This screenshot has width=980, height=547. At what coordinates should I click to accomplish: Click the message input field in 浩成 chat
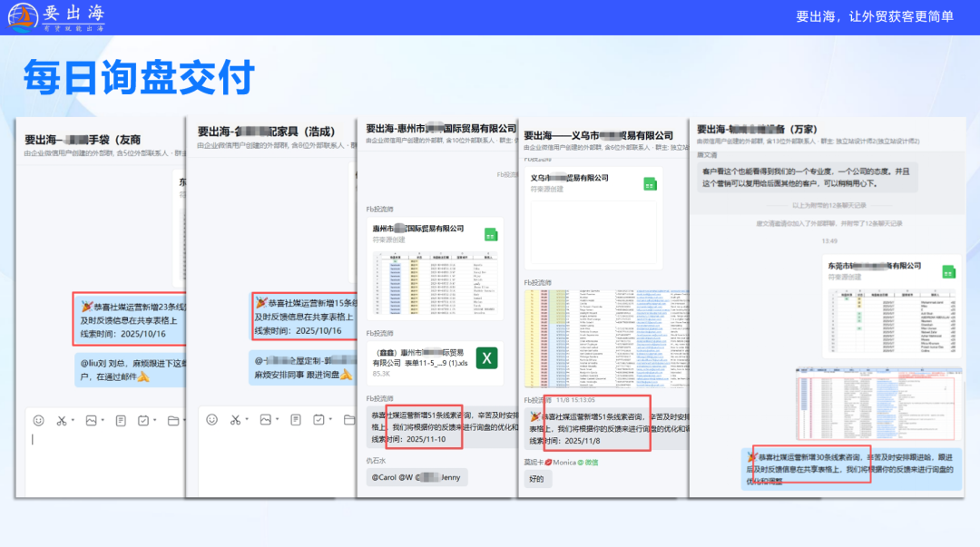tap(277, 464)
